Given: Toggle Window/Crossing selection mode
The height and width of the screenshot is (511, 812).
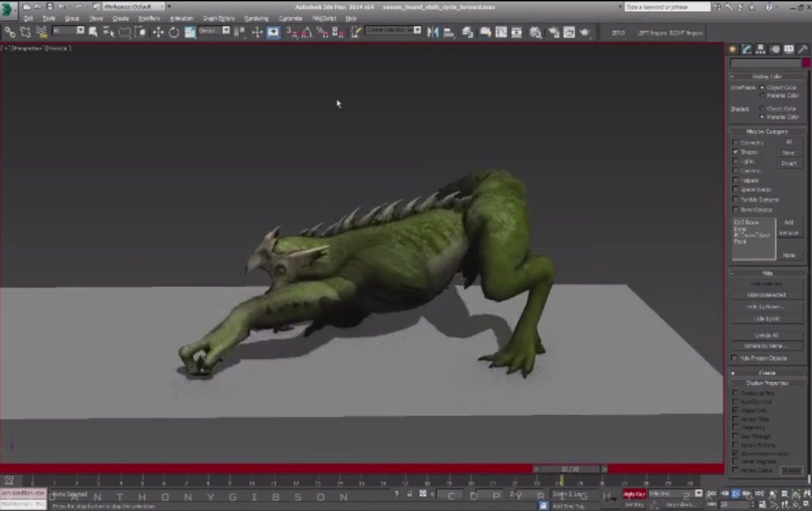Looking at the screenshot, I should point(140,31).
